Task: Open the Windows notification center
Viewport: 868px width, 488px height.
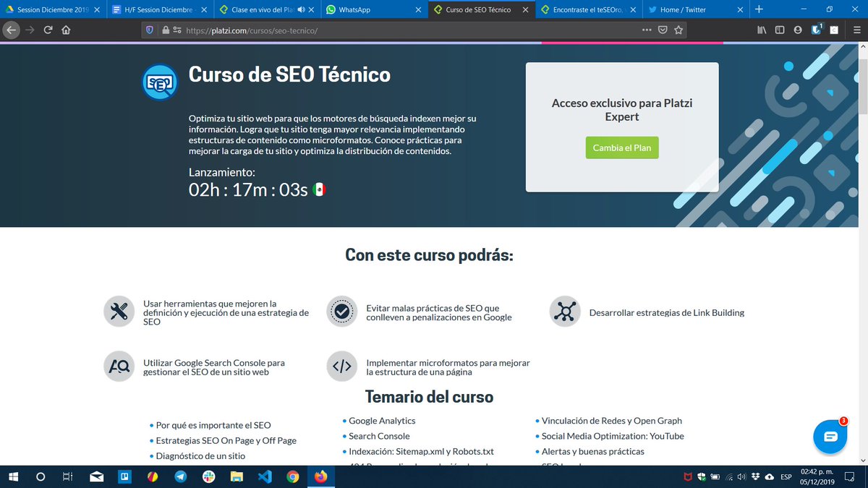Action: click(x=851, y=477)
